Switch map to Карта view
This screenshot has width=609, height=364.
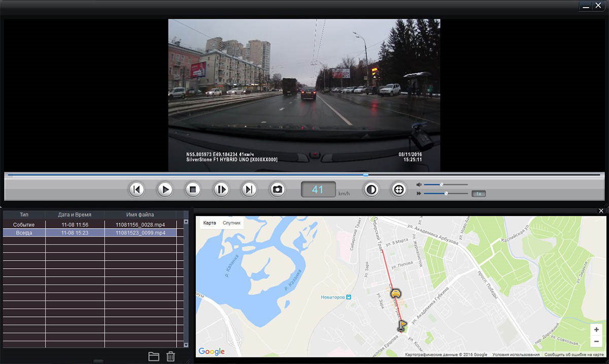coord(210,223)
